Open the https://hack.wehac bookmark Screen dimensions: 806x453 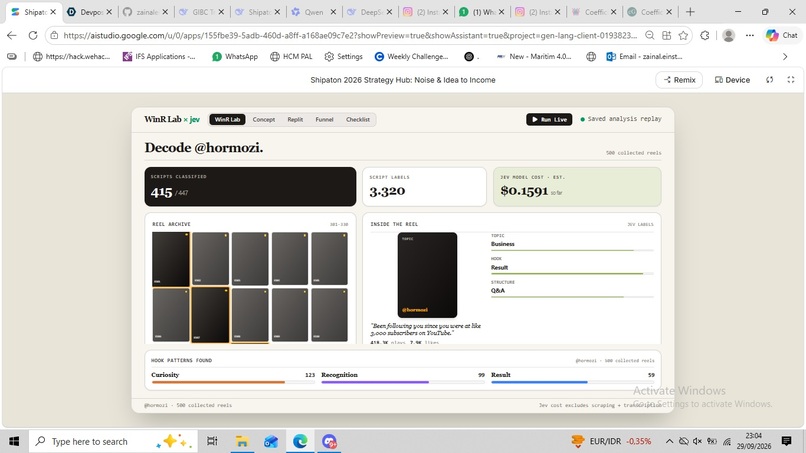[x=71, y=57]
